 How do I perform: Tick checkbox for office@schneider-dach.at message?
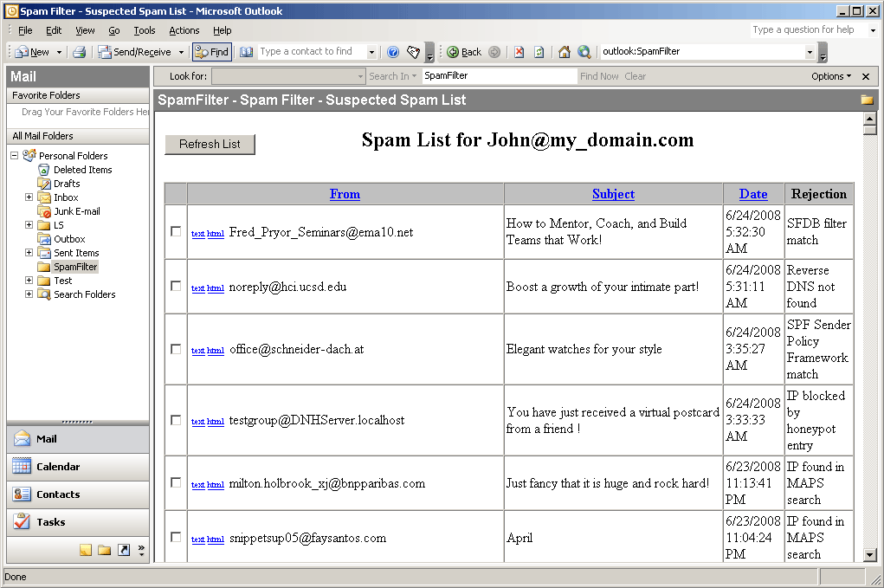click(x=176, y=349)
